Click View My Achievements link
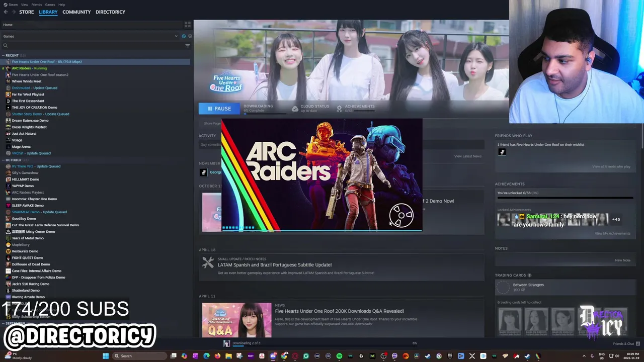 (612, 233)
